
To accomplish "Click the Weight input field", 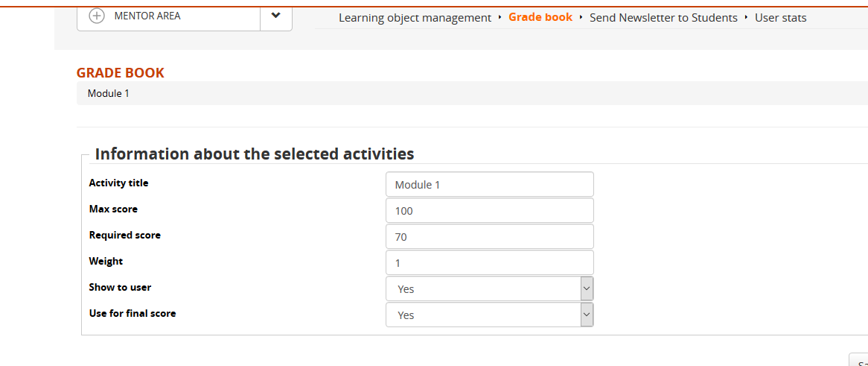I will (489, 263).
